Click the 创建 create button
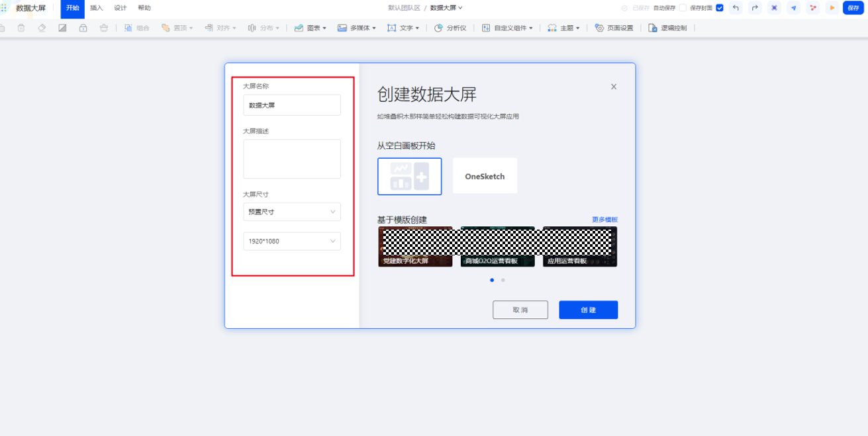 tap(589, 310)
